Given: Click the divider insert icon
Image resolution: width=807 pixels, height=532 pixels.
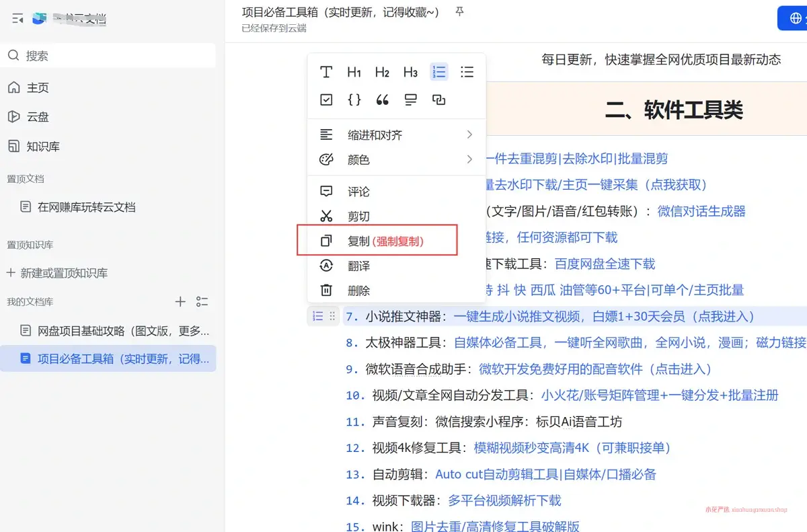Looking at the screenshot, I should [x=411, y=99].
